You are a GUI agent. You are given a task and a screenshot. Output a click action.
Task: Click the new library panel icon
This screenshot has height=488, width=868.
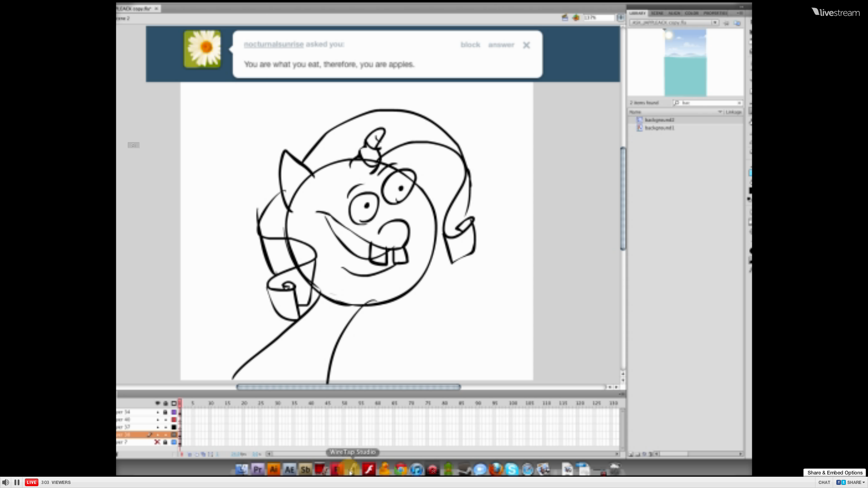(x=737, y=23)
